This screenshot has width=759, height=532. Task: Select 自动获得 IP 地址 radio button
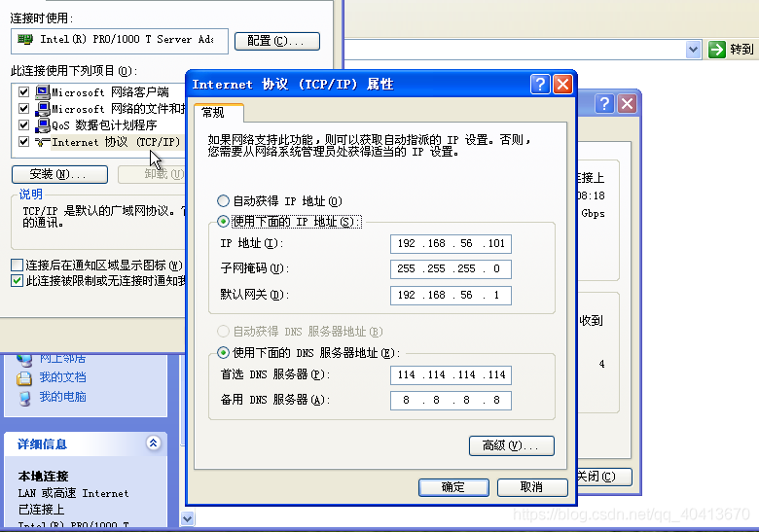[x=224, y=201]
